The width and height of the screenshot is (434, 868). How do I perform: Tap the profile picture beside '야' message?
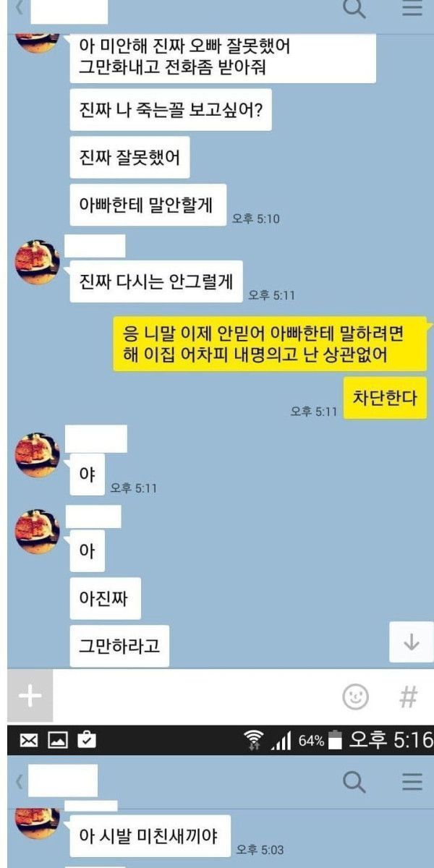point(38,455)
